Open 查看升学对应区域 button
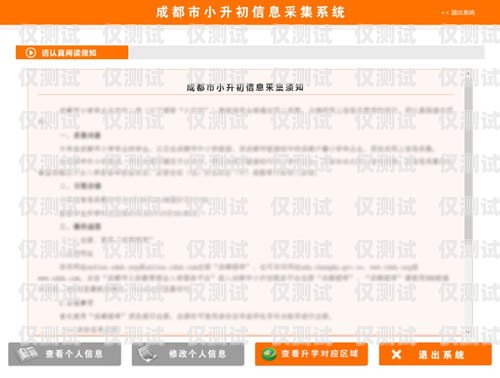The image size is (500, 378). [311, 354]
